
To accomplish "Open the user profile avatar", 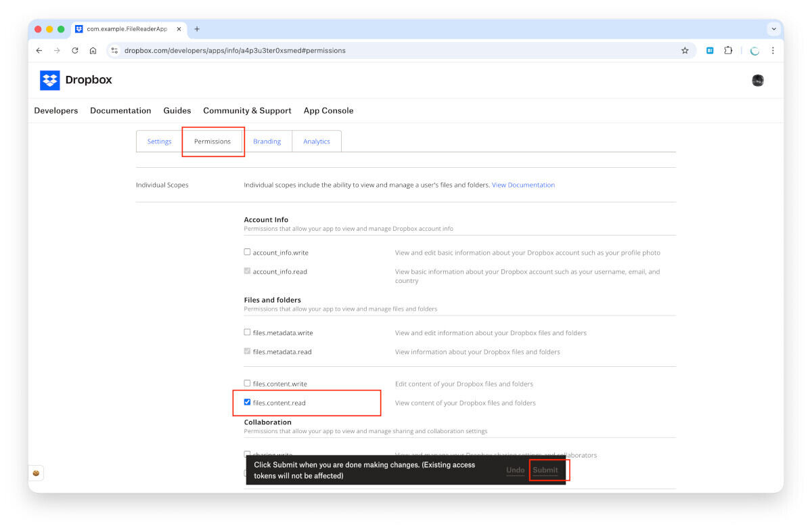I will pos(758,81).
